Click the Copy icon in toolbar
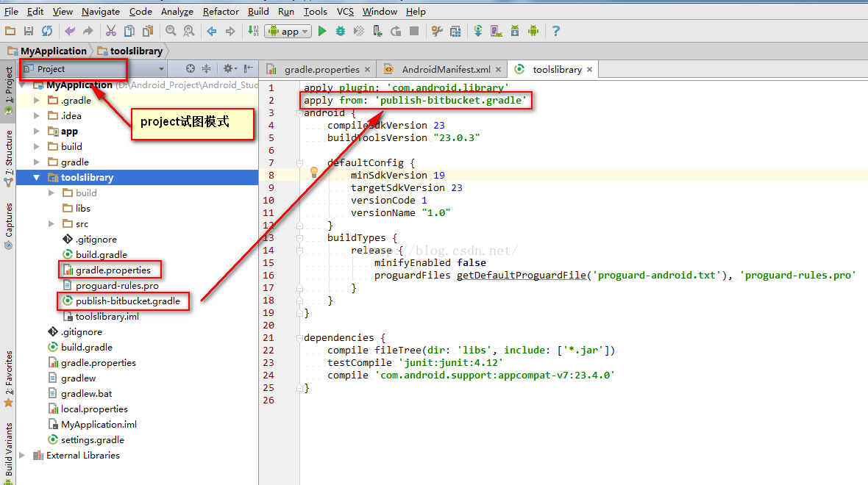Screen dimensions: 868x485 129,32
